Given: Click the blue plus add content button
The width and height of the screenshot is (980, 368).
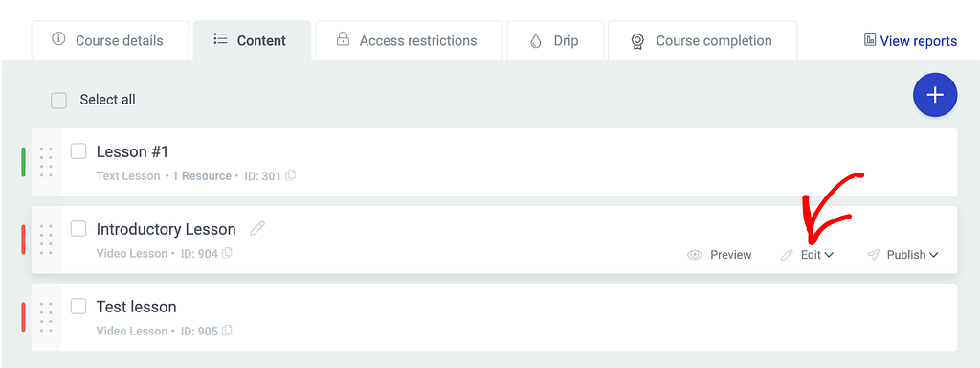Looking at the screenshot, I should pos(935,95).
